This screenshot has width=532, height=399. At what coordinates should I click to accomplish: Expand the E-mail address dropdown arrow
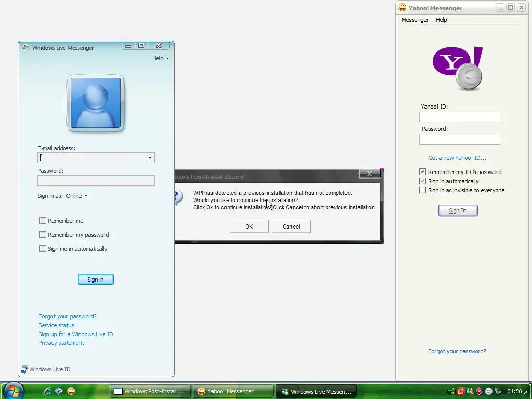pos(150,158)
